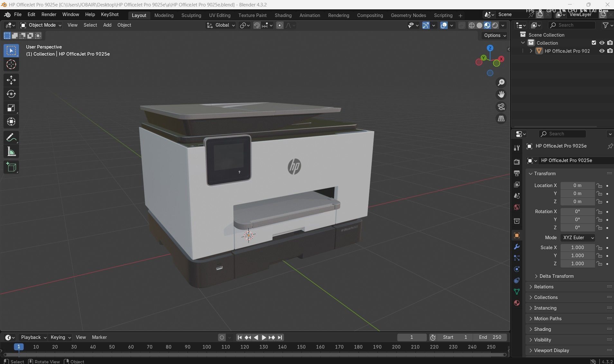Activate the Transform tool
Image resolution: width=614 pixels, height=364 pixels.
point(11,122)
